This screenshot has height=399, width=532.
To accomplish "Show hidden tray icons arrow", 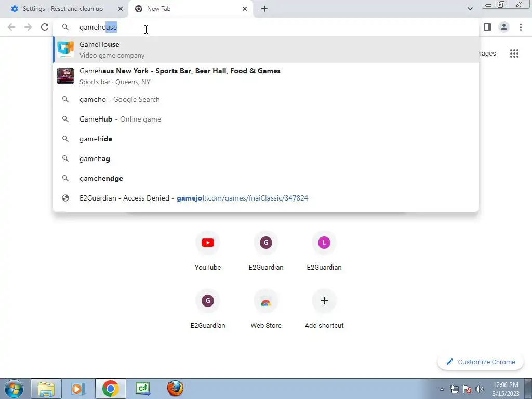I will coord(442,389).
